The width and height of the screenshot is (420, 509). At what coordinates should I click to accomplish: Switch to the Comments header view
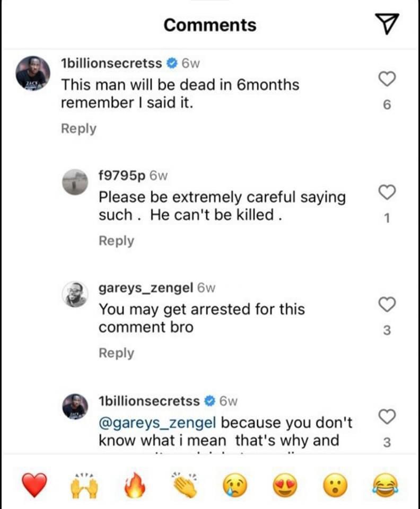coord(210,24)
